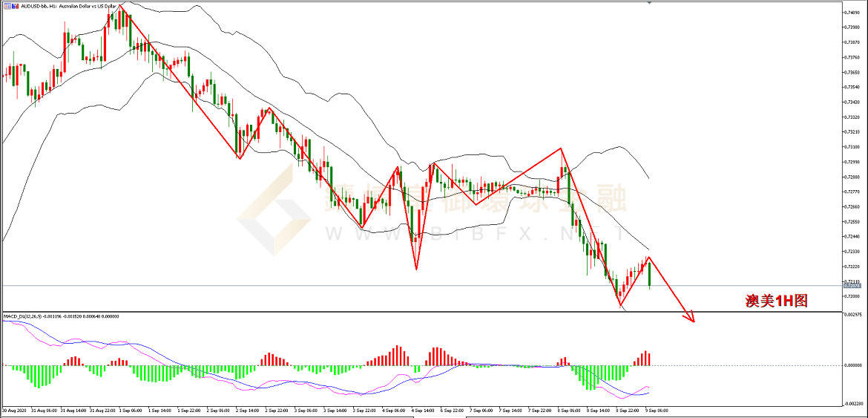
Task: Click the red 澳美1H图 text label
Action: (x=775, y=301)
